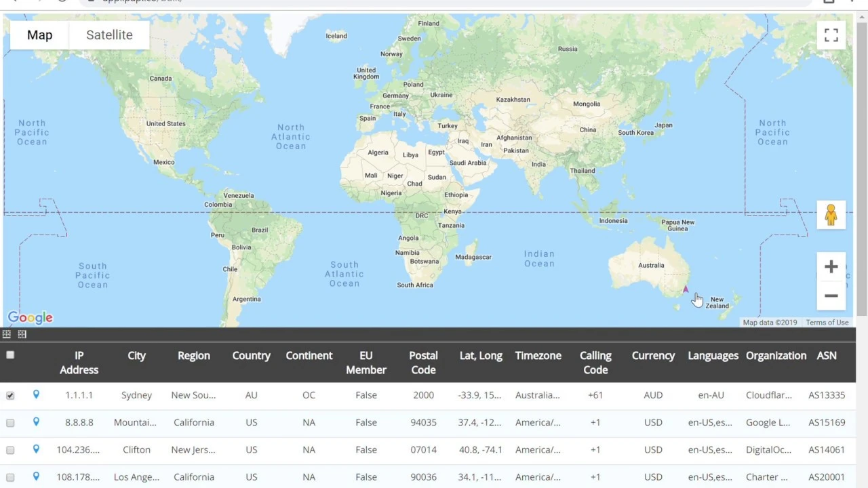Sort by the Region column header
This screenshot has width=868, height=488.
point(194,356)
